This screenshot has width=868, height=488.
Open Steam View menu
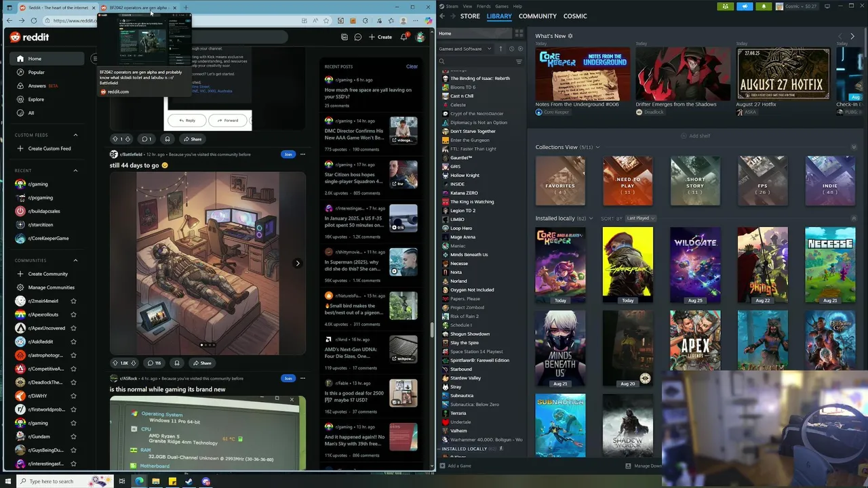467,6
